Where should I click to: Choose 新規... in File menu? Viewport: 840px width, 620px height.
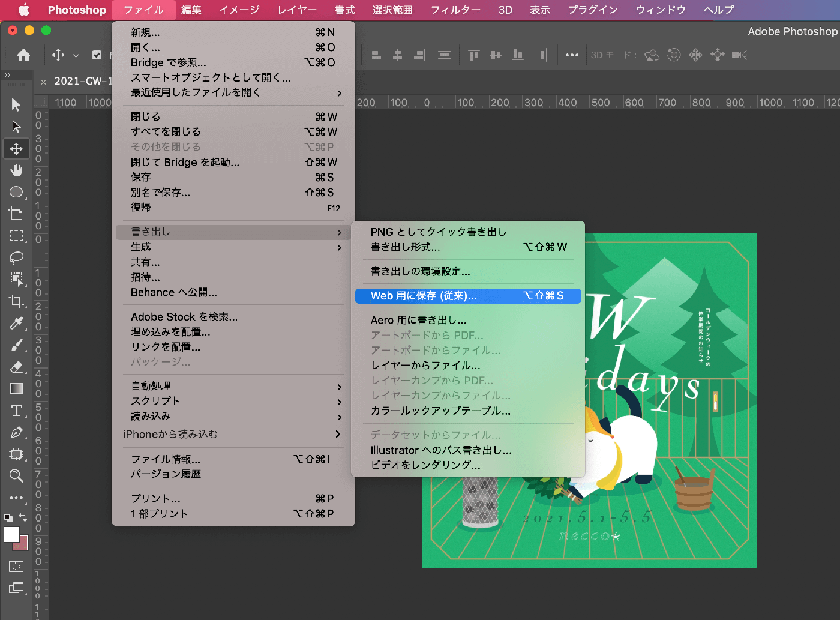point(233,32)
